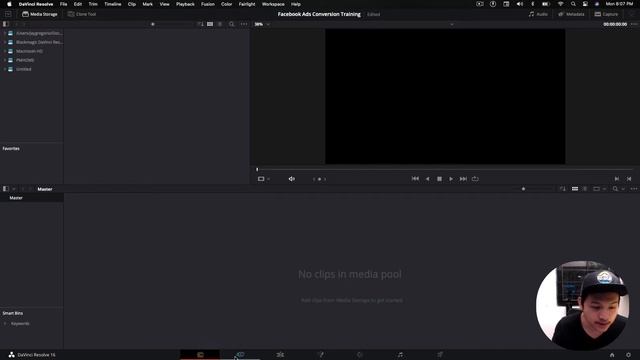
Task: Expand the Blackmagic DaVinci Resolve volume
Action: [5, 42]
